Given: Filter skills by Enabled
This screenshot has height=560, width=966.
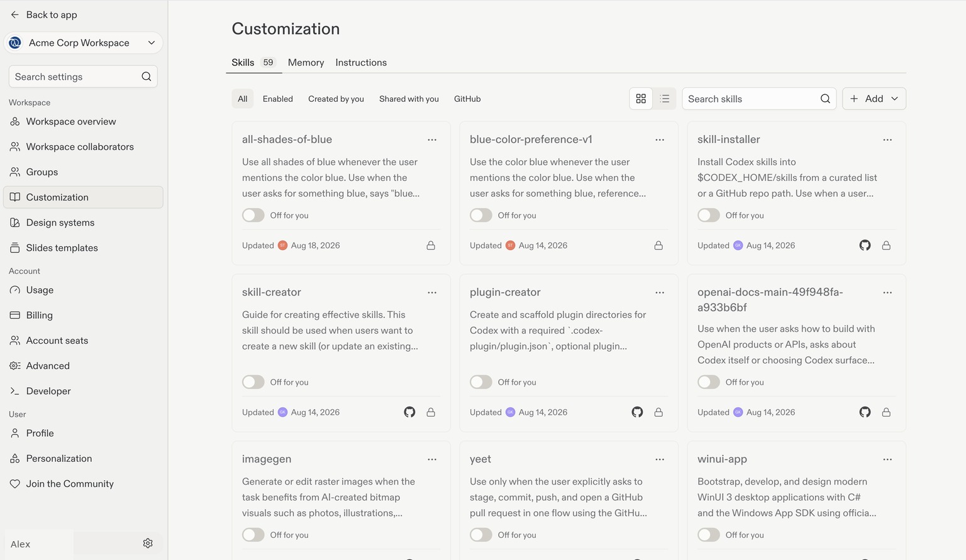Looking at the screenshot, I should 278,99.
